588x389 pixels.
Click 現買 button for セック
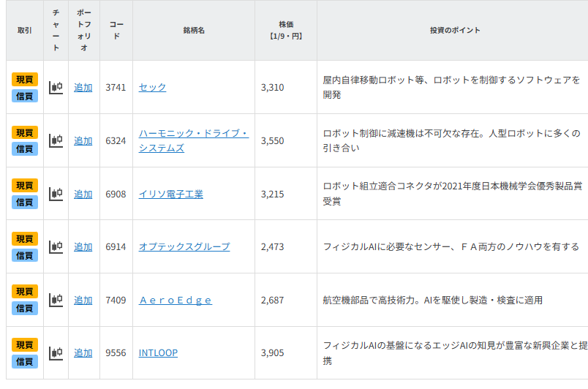click(x=25, y=80)
